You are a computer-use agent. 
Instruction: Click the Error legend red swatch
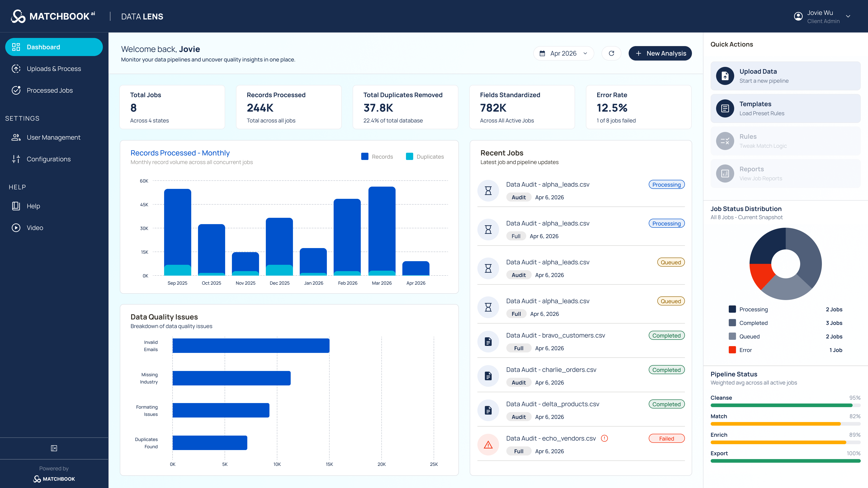(732, 350)
